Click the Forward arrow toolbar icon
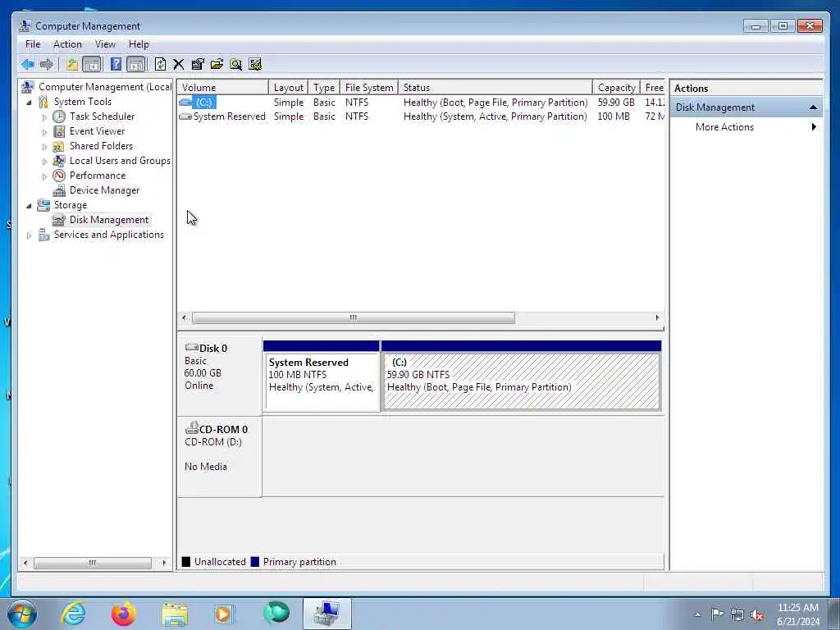The width and height of the screenshot is (840, 630). coord(47,65)
